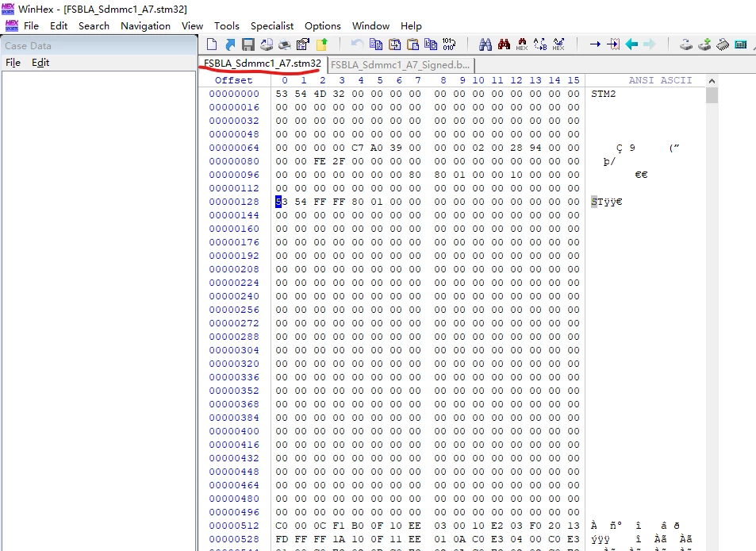Open the Edit menu in the main menu bar
Screen dimensions: 756x551
(59, 26)
